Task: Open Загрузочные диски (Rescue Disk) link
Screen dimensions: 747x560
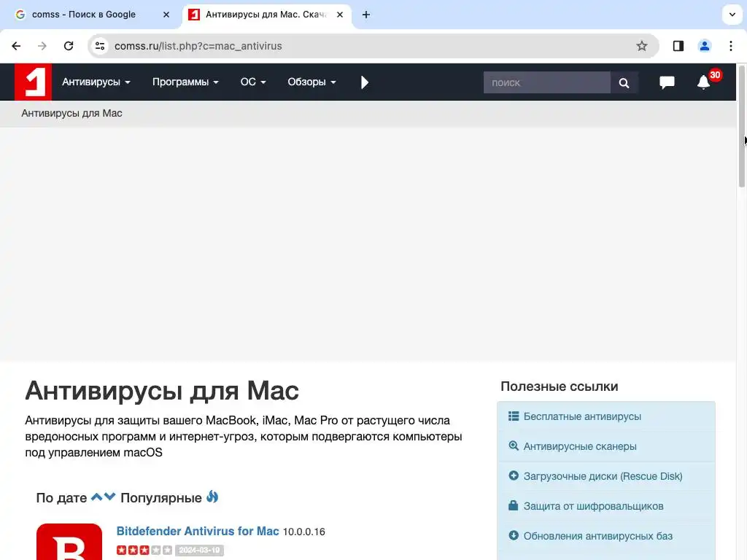Action: pos(603,476)
